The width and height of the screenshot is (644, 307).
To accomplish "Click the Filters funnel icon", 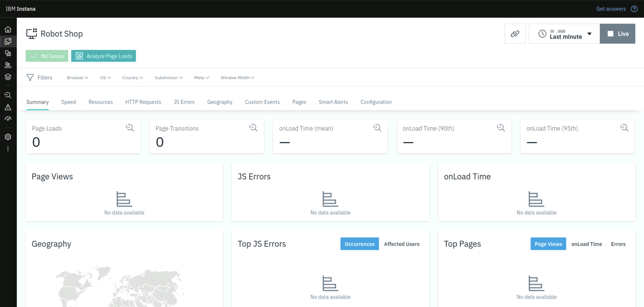I will pyautogui.click(x=30, y=77).
